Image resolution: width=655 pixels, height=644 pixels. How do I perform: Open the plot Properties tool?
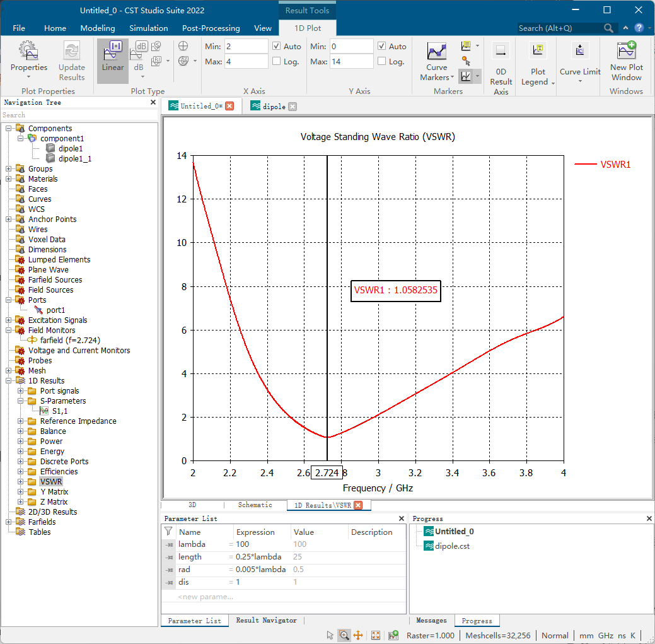[x=28, y=60]
